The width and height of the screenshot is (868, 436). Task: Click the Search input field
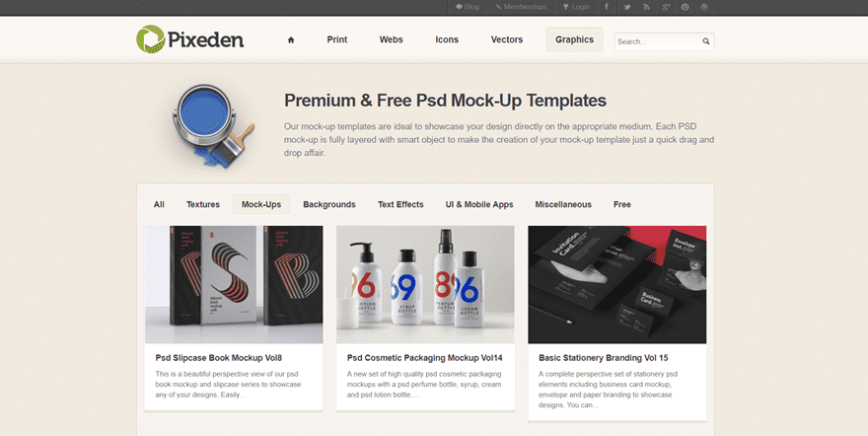click(x=658, y=41)
